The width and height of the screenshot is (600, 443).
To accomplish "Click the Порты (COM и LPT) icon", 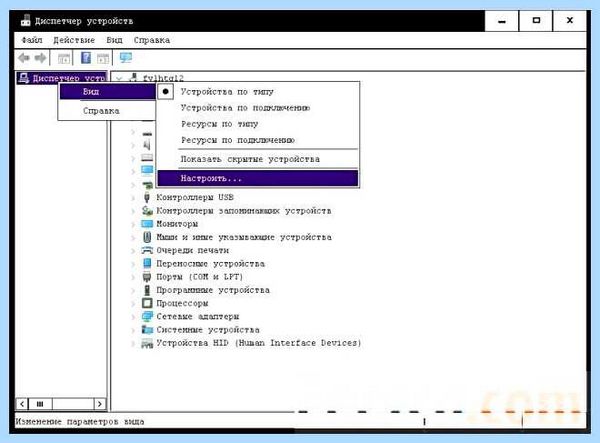I will [147, 277].
